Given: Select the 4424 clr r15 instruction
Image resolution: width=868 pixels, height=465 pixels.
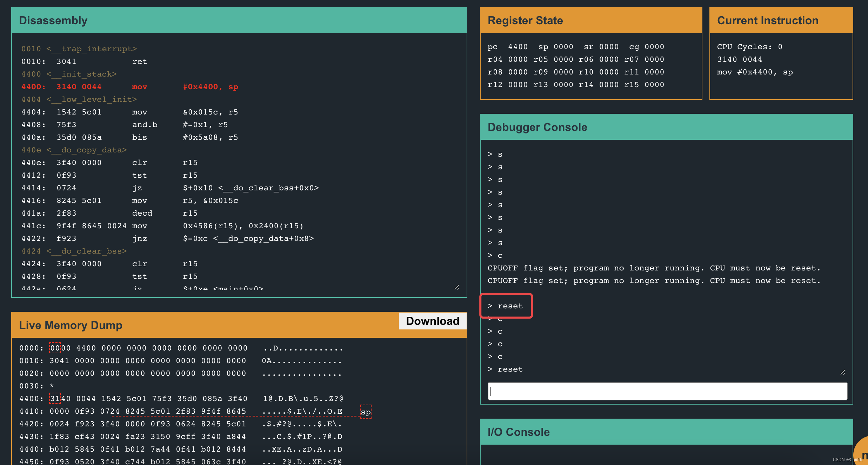Looking at the screenshot, I should (x=109, y=264).
